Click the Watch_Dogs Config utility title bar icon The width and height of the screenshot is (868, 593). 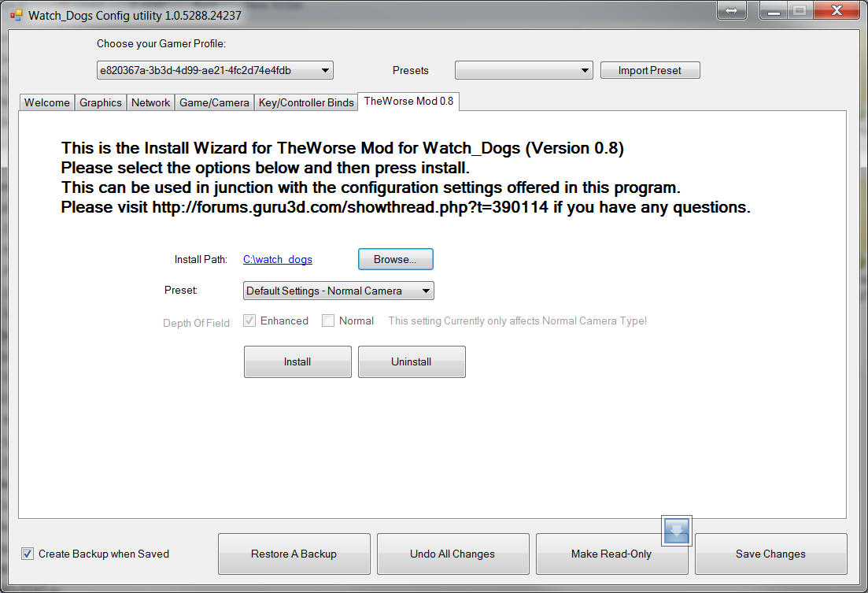pyautogui.click(x=16, y=15)
